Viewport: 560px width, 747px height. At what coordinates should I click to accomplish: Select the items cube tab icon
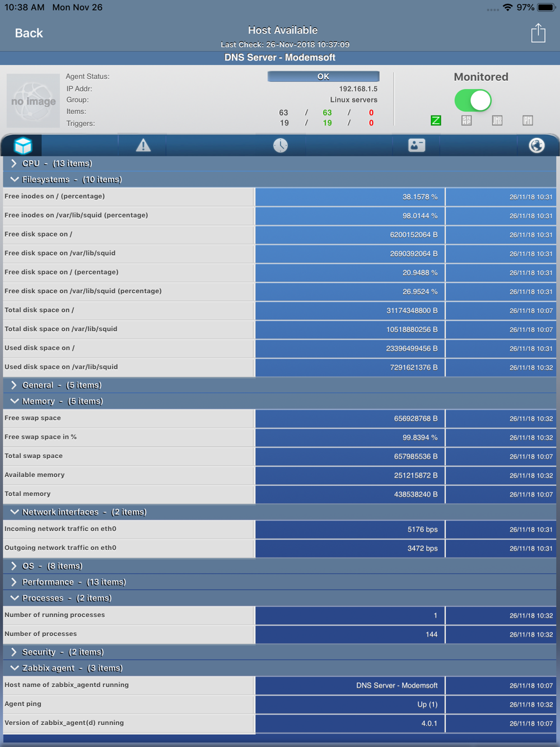pos(23,146)
